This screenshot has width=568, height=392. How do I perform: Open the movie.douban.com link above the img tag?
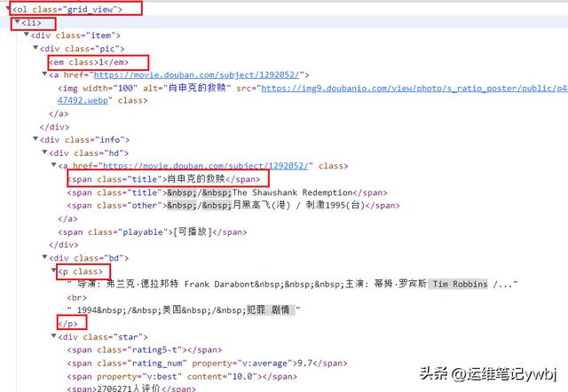point(197,74)
